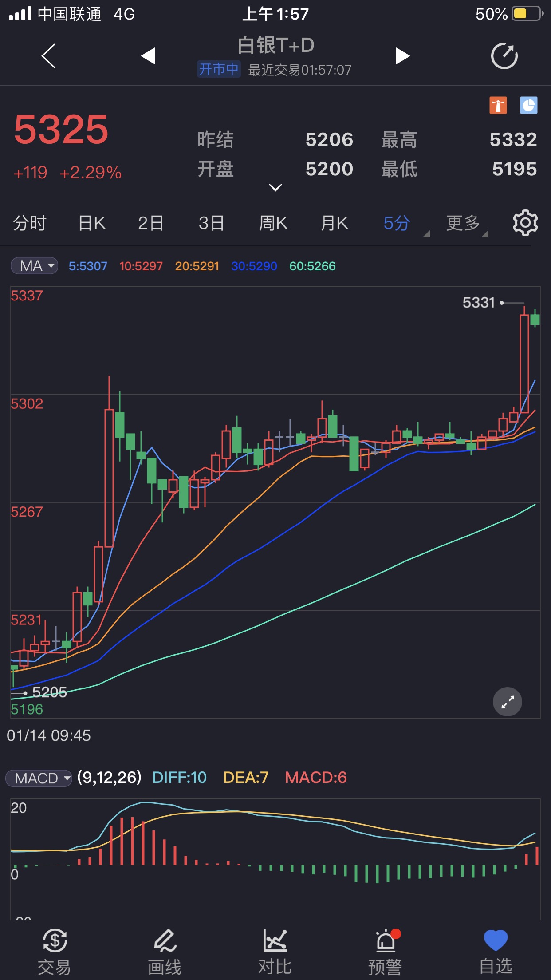Tap the refresh clock icon
The height and width of the screenshot is (980, 551).
point(504,56)
